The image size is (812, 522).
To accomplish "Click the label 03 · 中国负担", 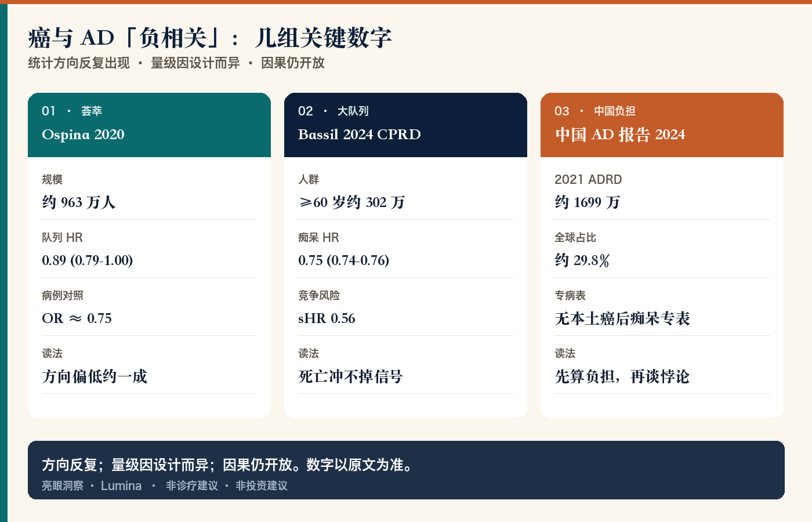I will click(595, 111).
